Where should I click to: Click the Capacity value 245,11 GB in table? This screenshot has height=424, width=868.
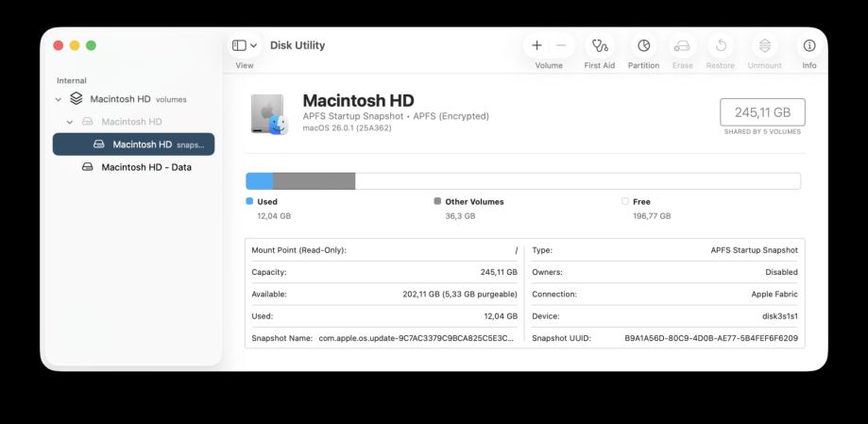tap(499, 272)
